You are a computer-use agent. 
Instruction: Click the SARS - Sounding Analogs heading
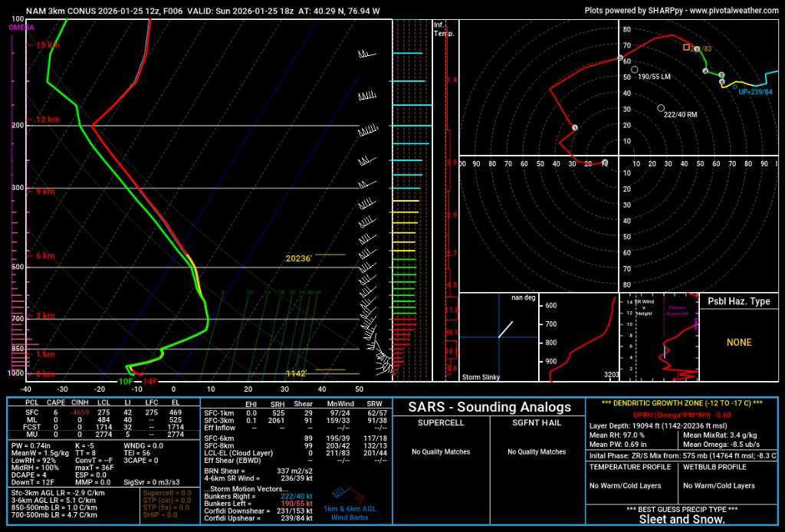click(489, 407)
